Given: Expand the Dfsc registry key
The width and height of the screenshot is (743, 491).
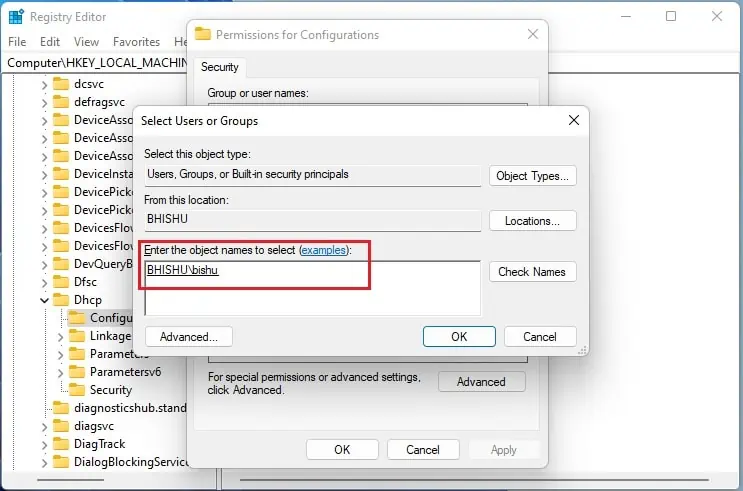Looking at the screenshot, I should [x=44, y=283].
